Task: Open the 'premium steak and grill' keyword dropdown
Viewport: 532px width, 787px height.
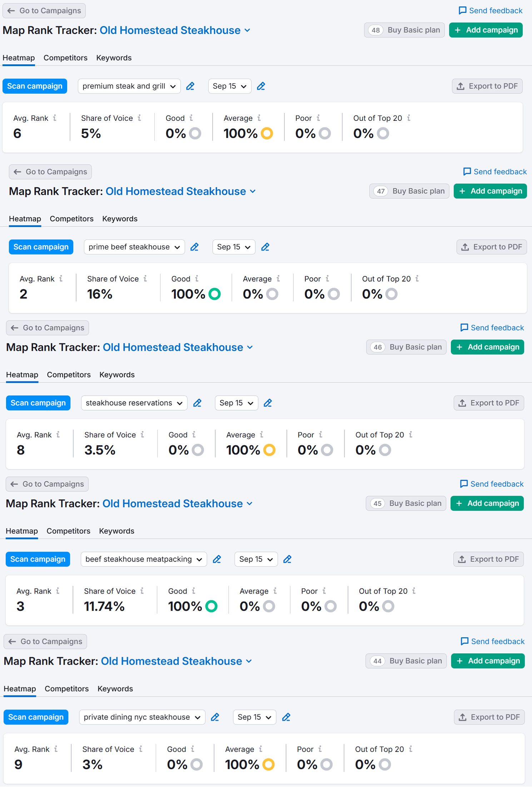Action: (129, 86)
